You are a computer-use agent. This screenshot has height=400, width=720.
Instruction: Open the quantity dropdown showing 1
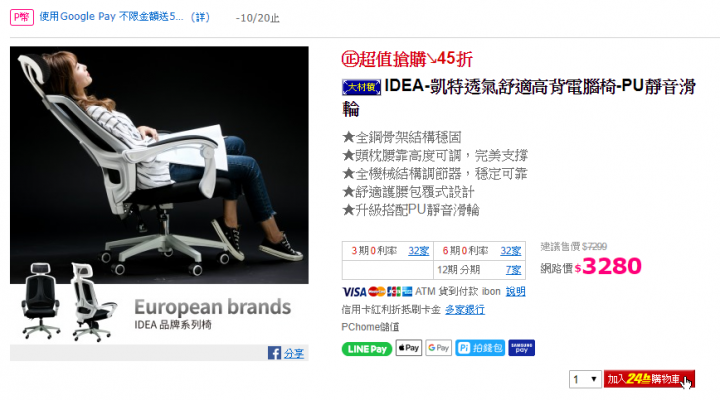click(585, 379)
